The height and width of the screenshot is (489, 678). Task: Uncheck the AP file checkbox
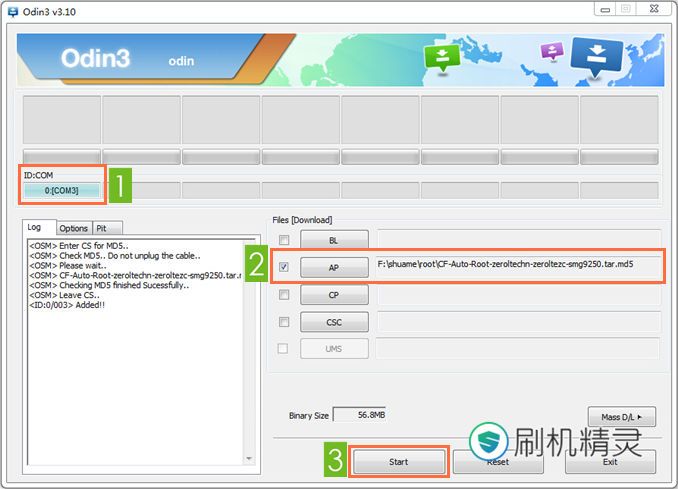click(x=284, y=267)
